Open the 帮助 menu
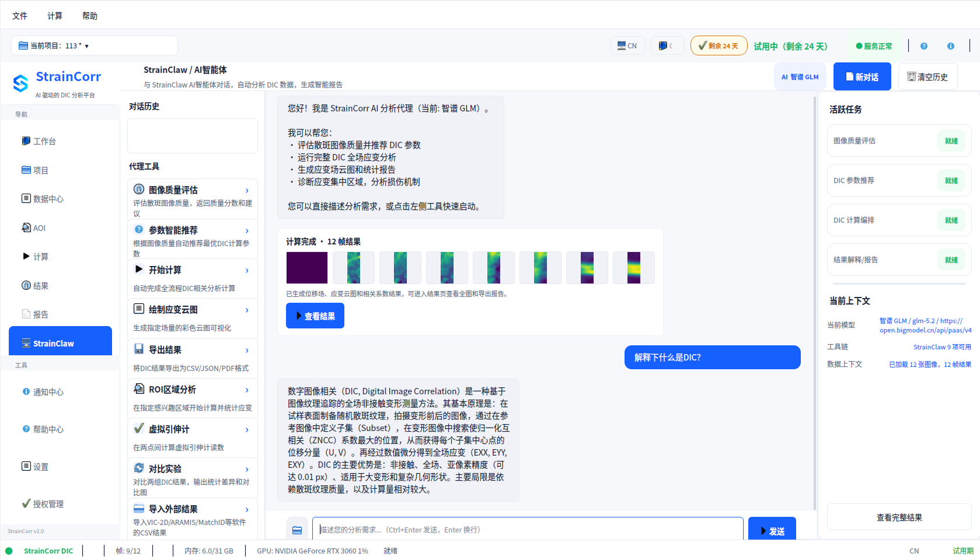Viewport: 980px width, 560px height. point(90,16)
